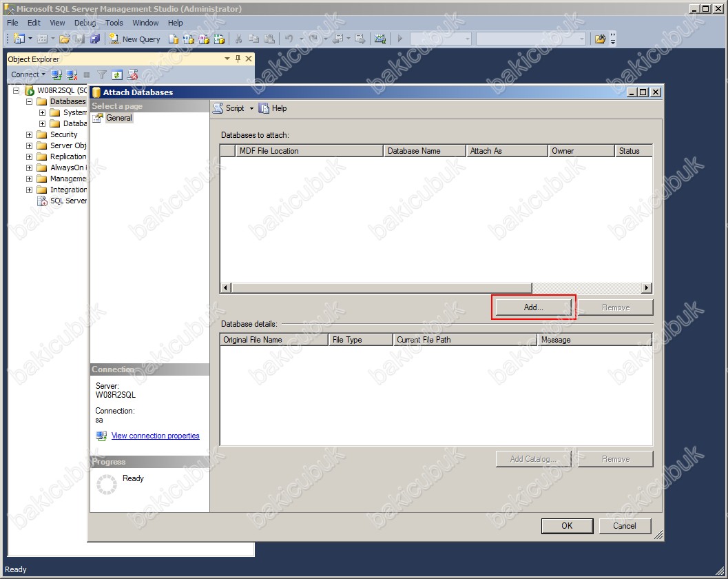Viewport: 728px width, 579px height.
Task: Close the Object Explorer panel
Action: [249, 59]
